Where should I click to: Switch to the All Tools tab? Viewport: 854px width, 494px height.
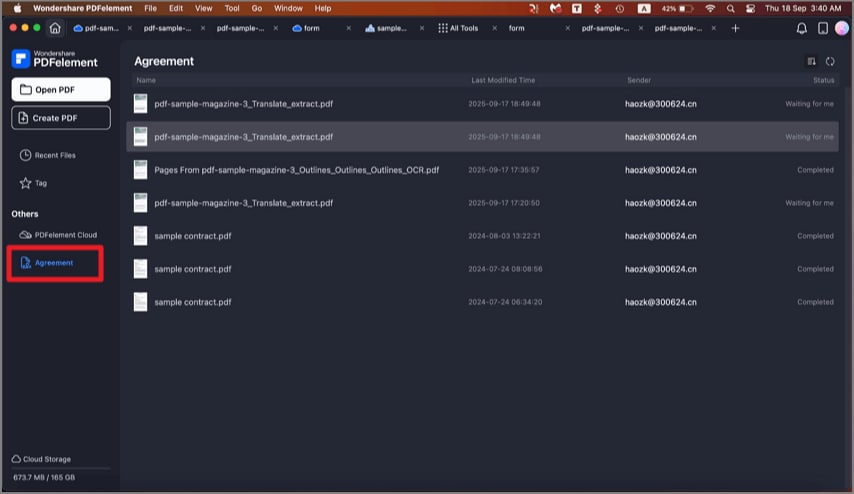(x=463, y=28)
